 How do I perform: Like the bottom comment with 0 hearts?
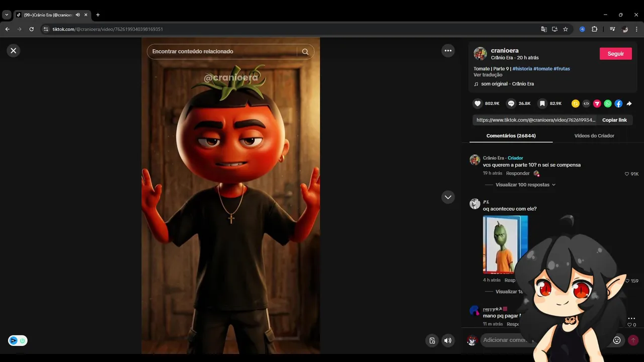629,325
